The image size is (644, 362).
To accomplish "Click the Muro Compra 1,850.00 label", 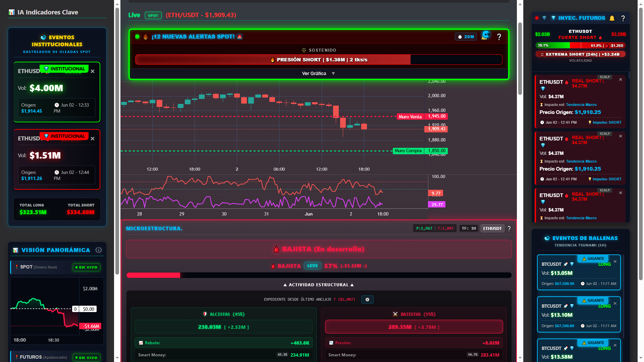I will (x=420, y=151).
